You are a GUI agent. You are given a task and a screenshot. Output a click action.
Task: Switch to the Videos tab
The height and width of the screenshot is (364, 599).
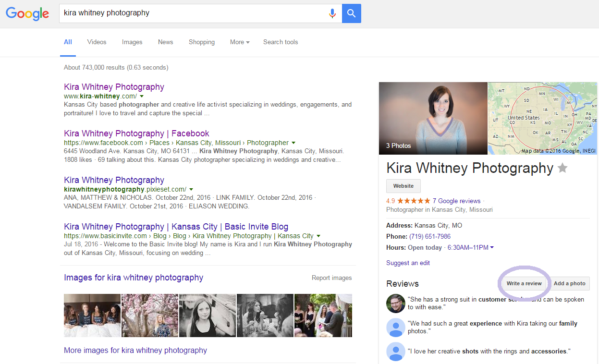pyautogui.click(x=97, y=42)
